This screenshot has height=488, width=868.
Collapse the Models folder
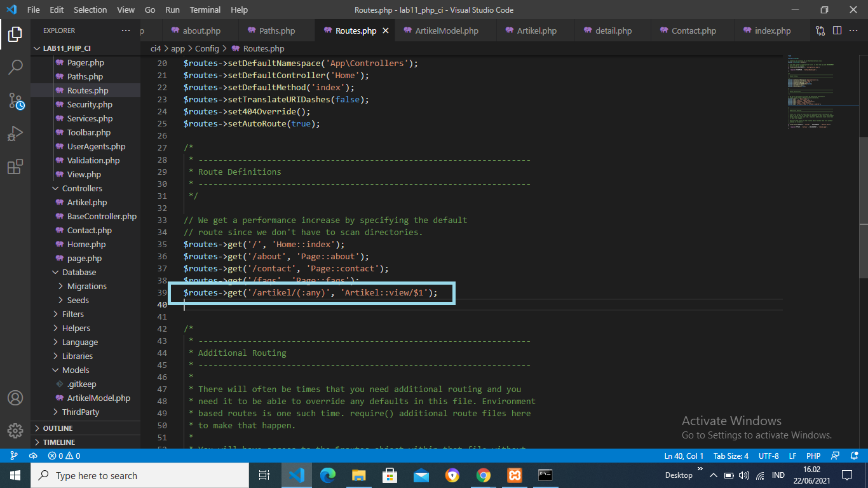[x=77, y=370]
